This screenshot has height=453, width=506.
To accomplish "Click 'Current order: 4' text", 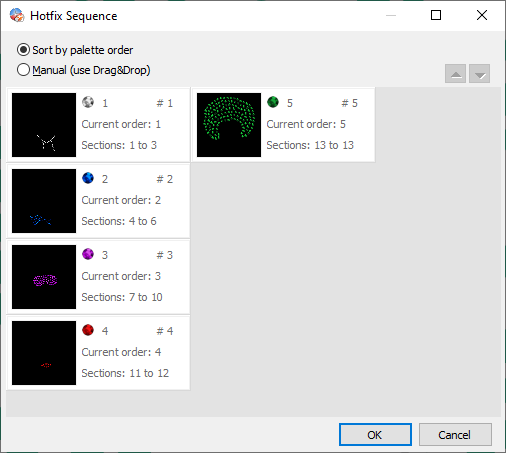I will click(x=121, y=352).
